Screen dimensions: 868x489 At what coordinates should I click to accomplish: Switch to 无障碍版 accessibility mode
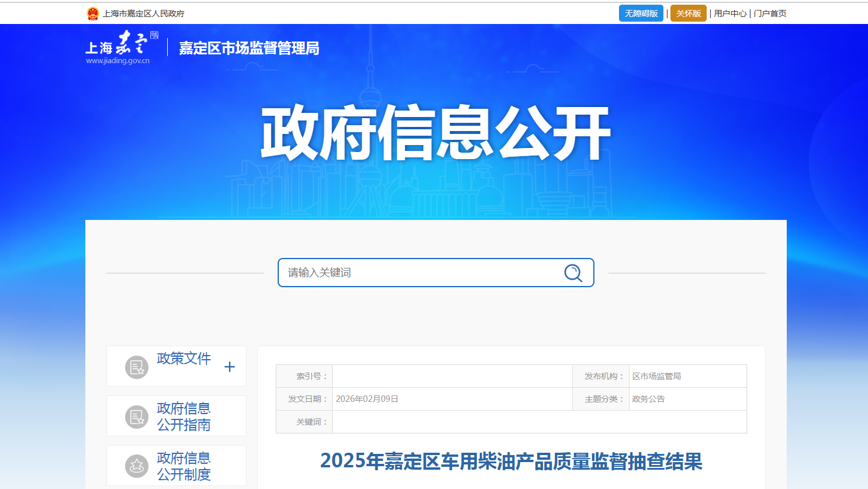point(641,13)
